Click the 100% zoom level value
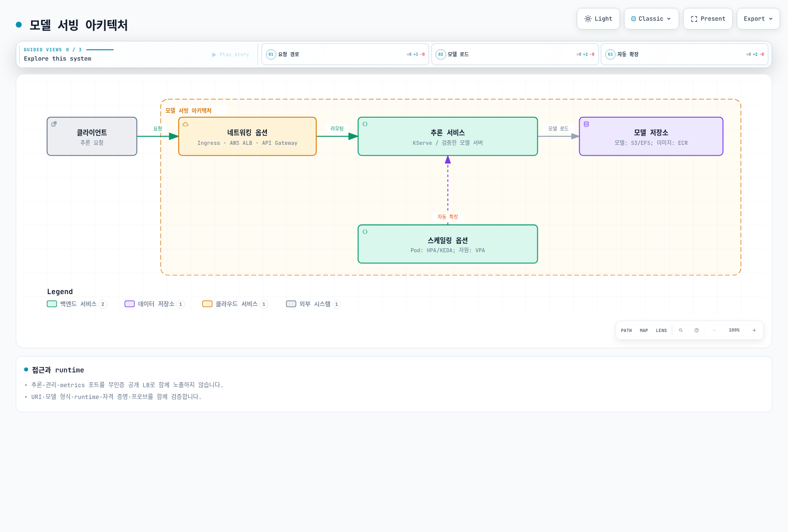 pos(734,331)
